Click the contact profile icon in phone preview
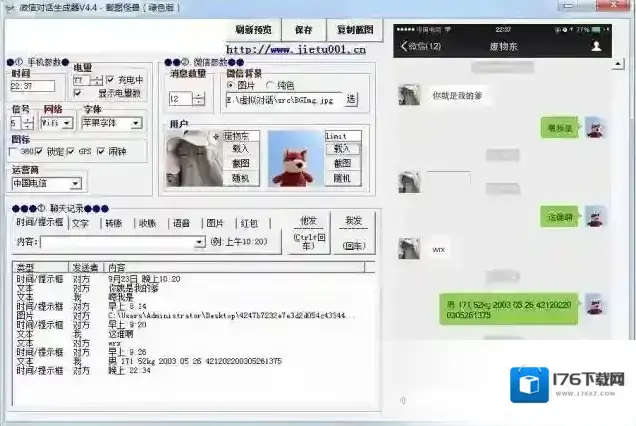Viewport: 636px width, 426px height. pos(596,46)
